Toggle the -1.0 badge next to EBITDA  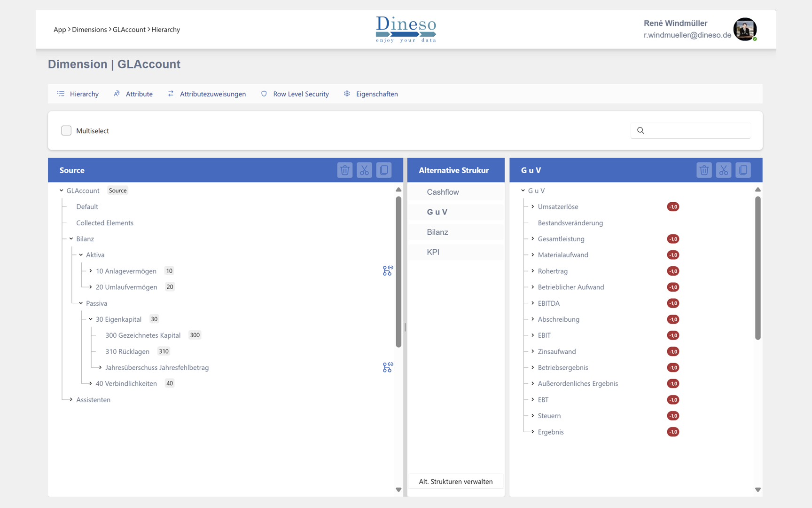(x=672, y=303)
